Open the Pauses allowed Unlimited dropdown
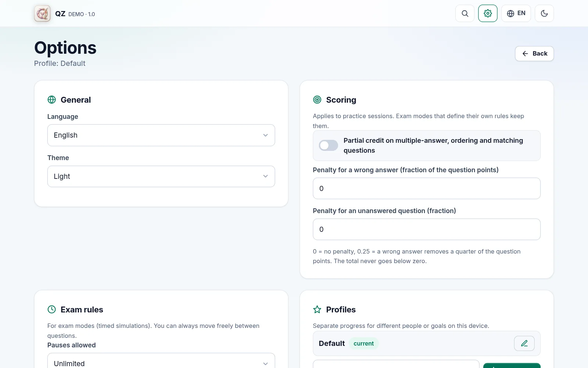 tap(161, 361)
